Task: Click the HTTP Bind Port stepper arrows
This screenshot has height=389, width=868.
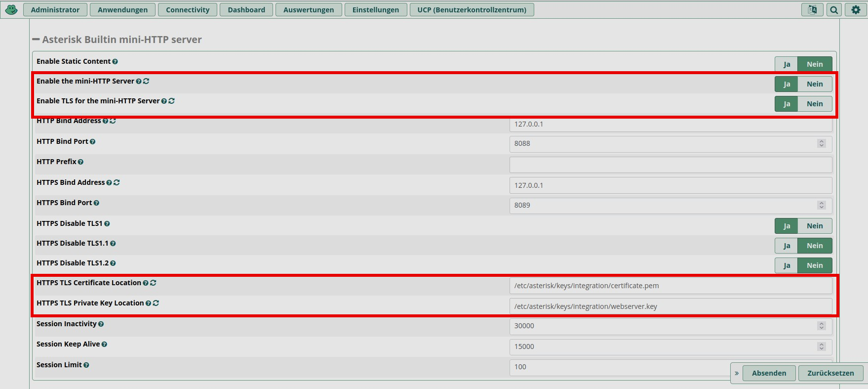Action: [x=822, y=143]
